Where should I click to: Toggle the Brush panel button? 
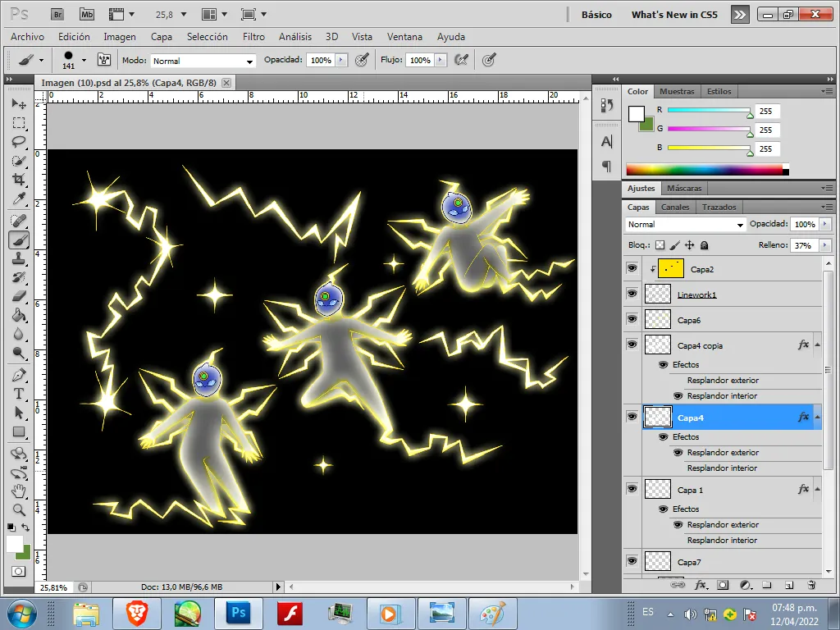point(104,60)
